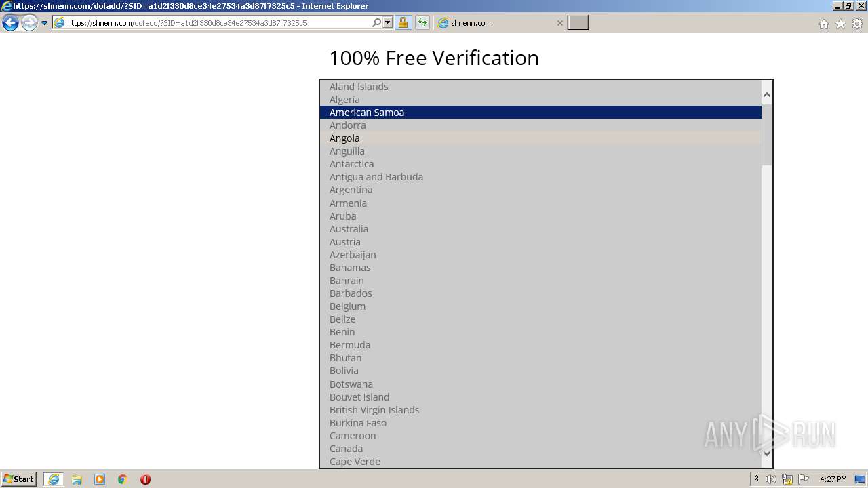Click the 4:27 PM system clock
Screen dimensions: 868x488
point(833,479)
